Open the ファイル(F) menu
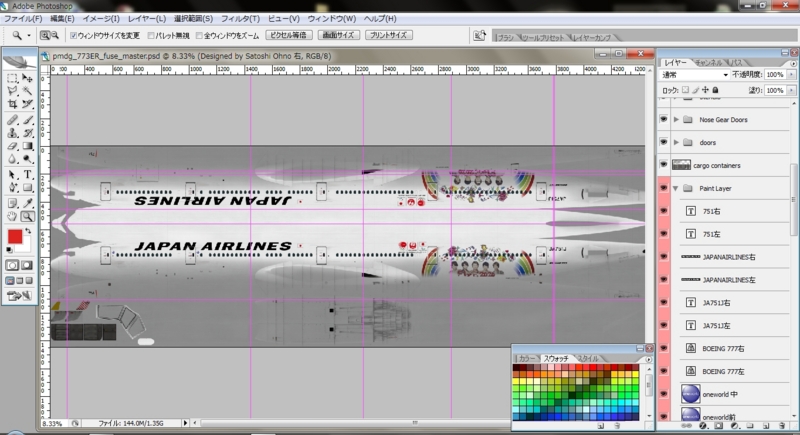This screenshot has height=435, width=800. (x=23, y=18)
